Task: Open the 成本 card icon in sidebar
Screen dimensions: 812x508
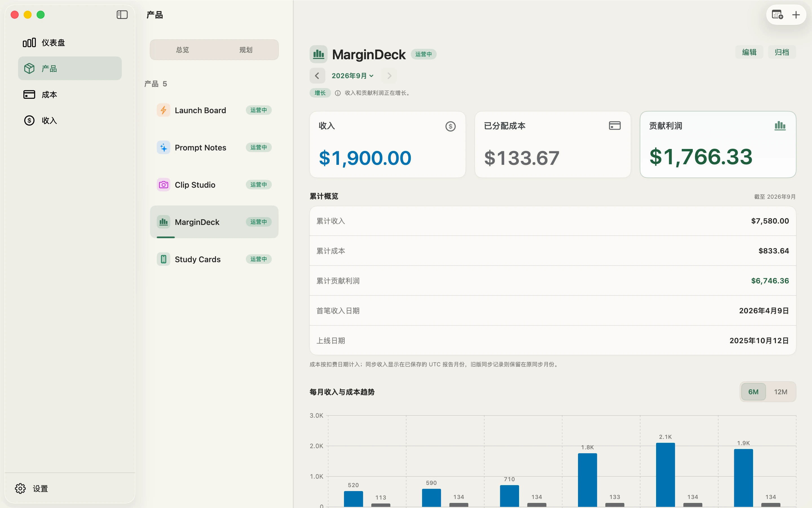Action: click(x=29, y=95)
